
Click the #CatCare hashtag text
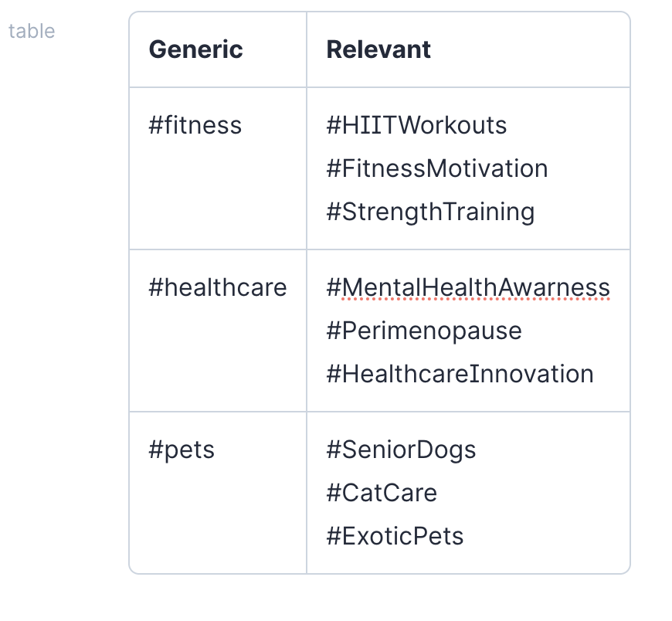coord(382,493)
